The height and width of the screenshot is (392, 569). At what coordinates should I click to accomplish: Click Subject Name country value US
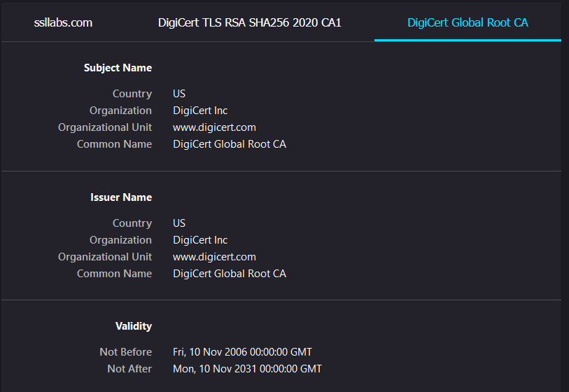[x=179, y=94]
